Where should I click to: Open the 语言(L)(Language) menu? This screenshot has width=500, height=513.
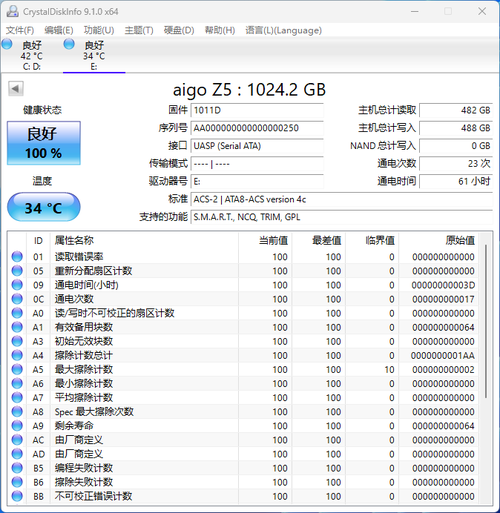[x=284, y=31]
